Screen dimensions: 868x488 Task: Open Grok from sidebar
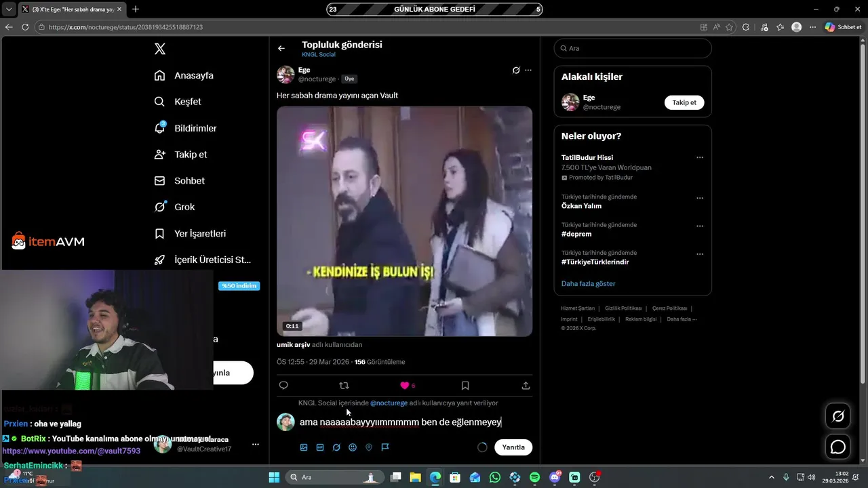pos(174,207)
